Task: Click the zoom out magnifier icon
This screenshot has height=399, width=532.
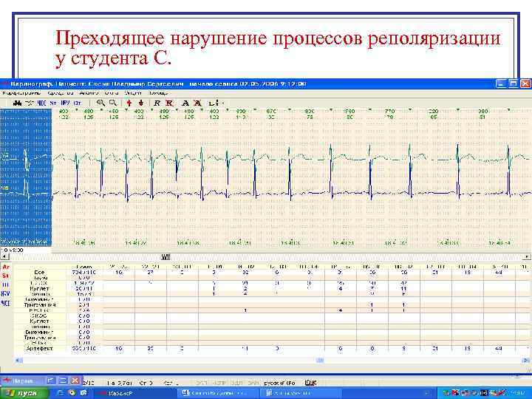Action: pos(112,103)
